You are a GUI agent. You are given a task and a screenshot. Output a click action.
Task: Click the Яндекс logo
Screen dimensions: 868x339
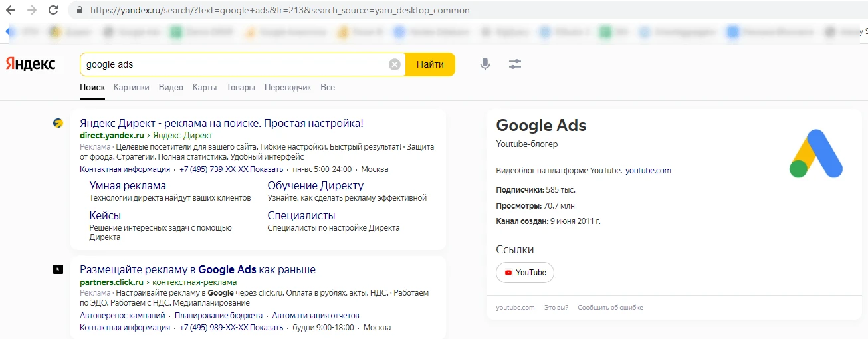click(x=31, y=64)
